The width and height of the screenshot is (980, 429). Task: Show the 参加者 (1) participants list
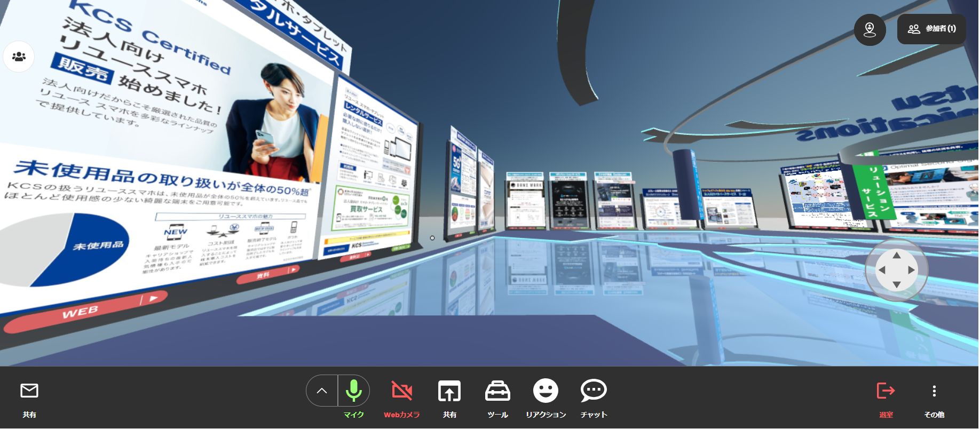pos(931,29)
